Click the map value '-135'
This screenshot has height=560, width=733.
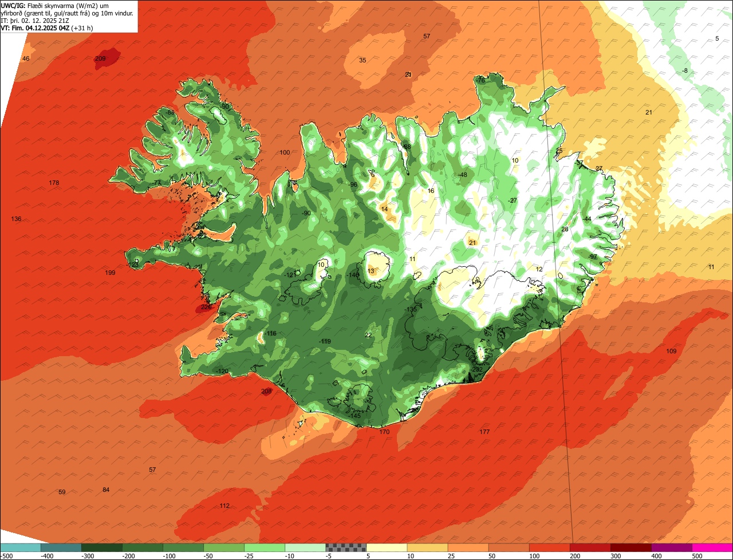point(411,309)
